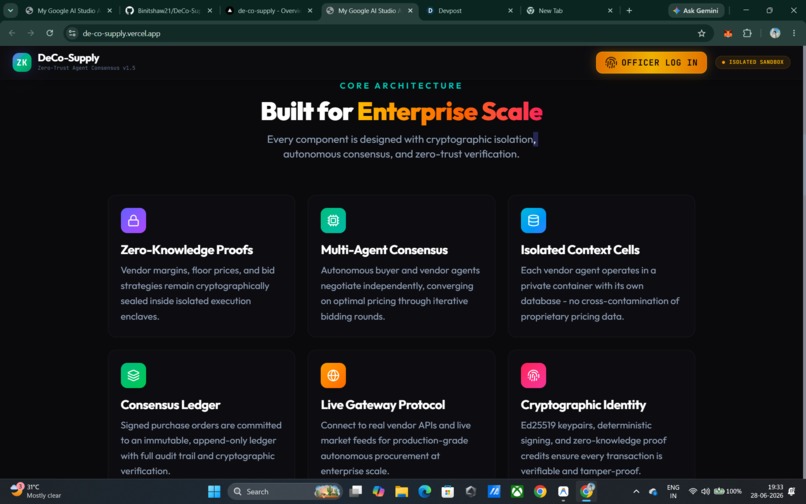Click the Wi-Fi network tray icon
The height and width of the screenshot is (504, 806).
(692, 492)
